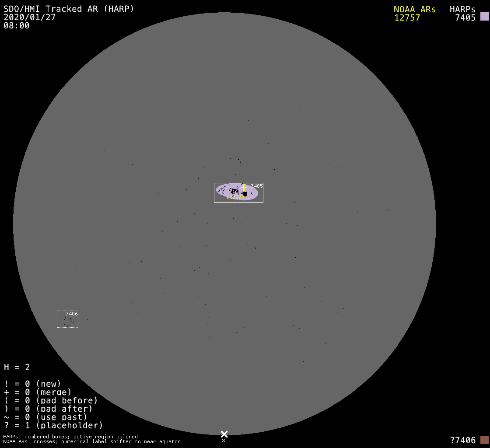Viewport: 490px width, 448px height.
Task: Click the yellow 12757 label under the active region
Action: (x=235, y=198)
